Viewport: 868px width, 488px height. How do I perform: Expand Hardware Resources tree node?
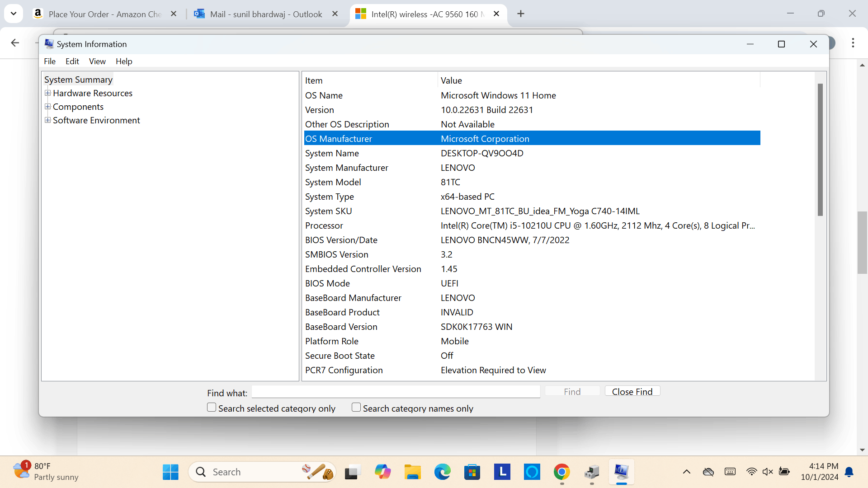point(47,93)
